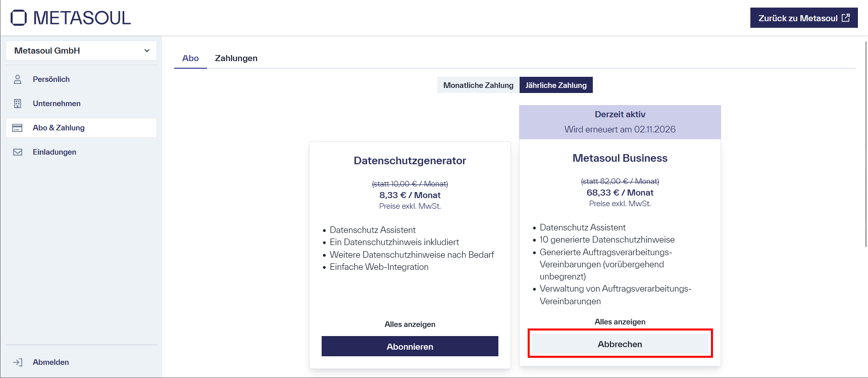Viewport: 868px width, 378px height.
Task: Select Monatliche Zahlung billing option
Action: [478, 85]
